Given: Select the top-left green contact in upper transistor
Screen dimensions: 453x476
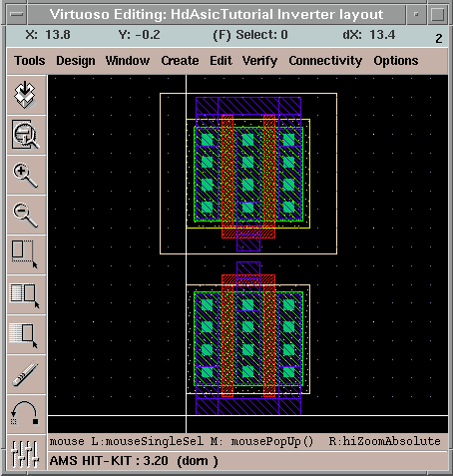Looking at the screenshot, I should pyautogui.click(x=207, y=140).
